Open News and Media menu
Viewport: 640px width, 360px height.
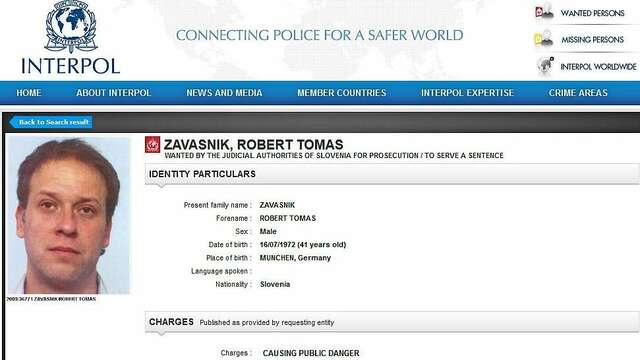pyautogui.click(x=224, y=93)
